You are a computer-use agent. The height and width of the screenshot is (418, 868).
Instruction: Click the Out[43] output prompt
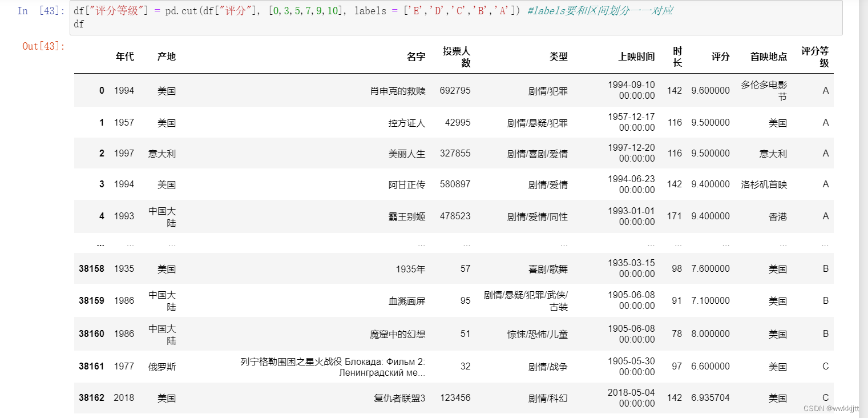pos(43,46)
